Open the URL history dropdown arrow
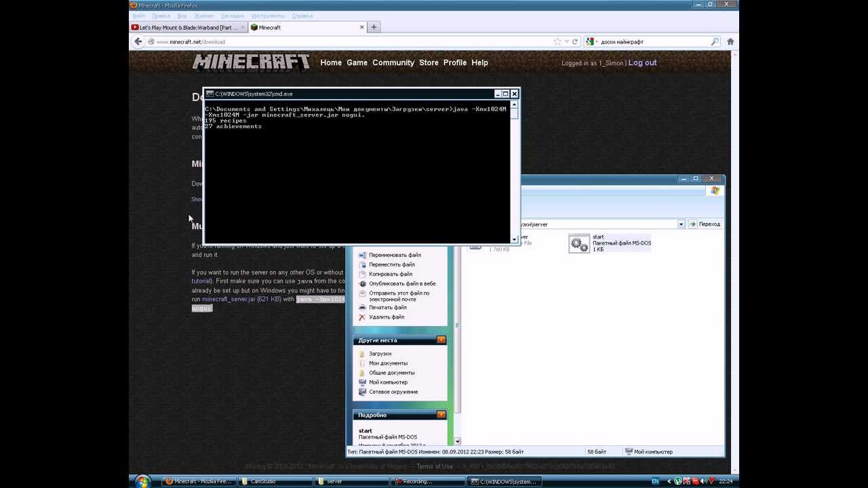The width and height of the screenshot is (868, 488). [x=566, y=41]
